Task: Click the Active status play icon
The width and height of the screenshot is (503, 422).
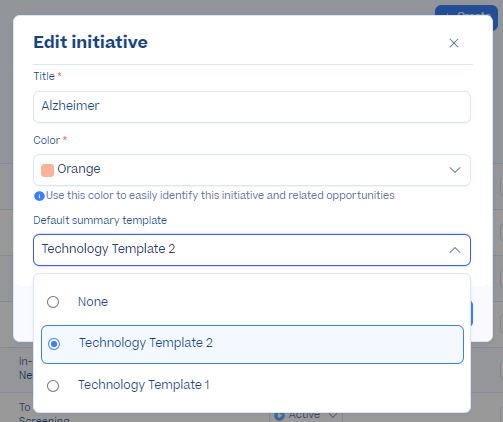Action: click(279, 416)
